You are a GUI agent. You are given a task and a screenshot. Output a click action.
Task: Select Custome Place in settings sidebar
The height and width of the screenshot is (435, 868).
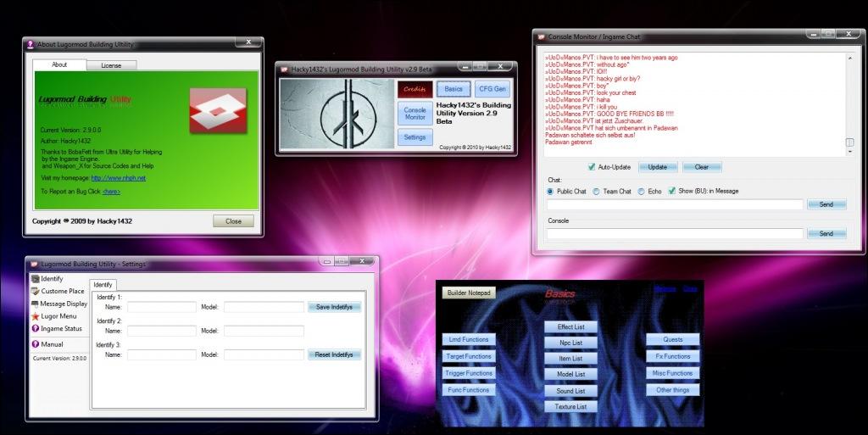pyautogui.click(x=63, y=291)
